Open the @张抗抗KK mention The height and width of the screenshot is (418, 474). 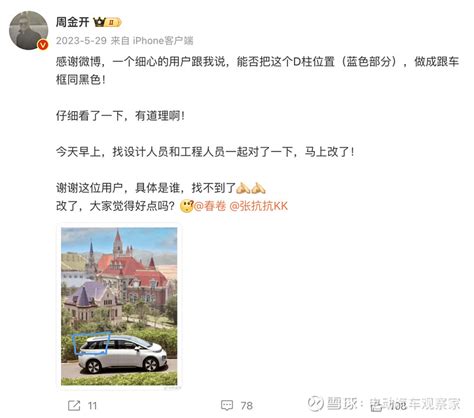point(259,206)
